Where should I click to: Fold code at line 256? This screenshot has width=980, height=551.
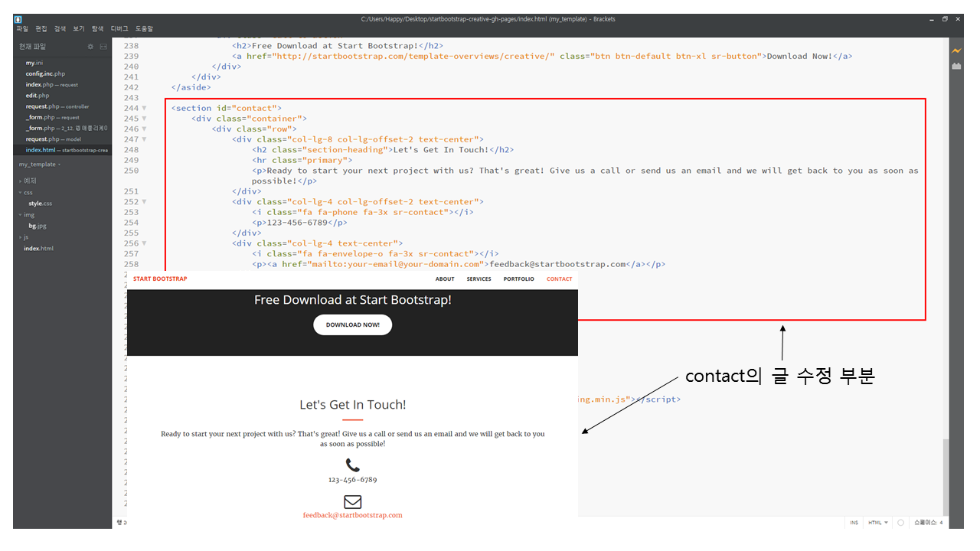pyautogui.click(x=144, y=243)
